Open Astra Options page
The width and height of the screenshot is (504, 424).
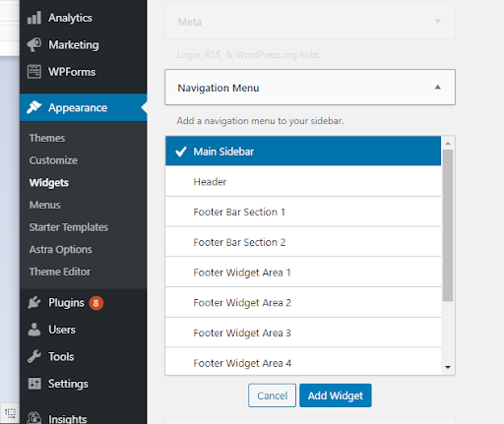click(60, 250)
